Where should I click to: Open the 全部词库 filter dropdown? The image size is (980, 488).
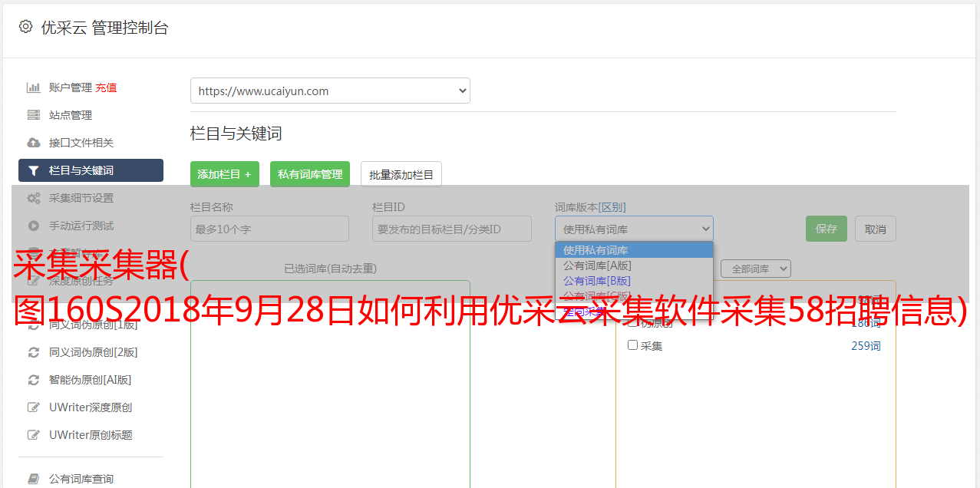coord(756,269)
